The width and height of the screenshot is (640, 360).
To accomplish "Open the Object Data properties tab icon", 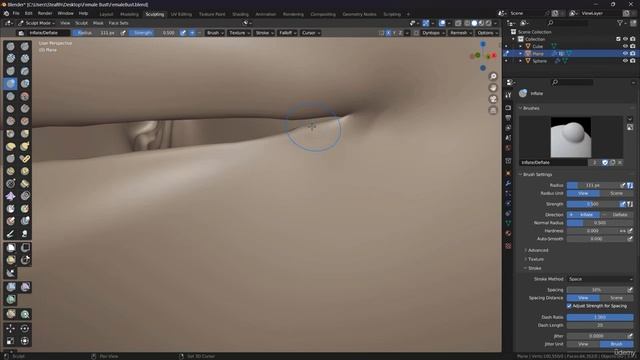I will click(508, 223).
